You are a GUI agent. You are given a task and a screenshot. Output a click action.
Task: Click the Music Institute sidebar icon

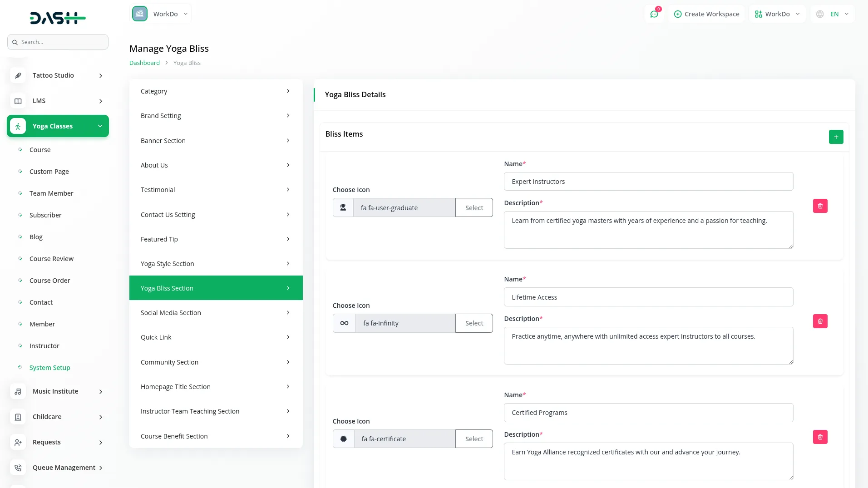(x=18, y=391)
